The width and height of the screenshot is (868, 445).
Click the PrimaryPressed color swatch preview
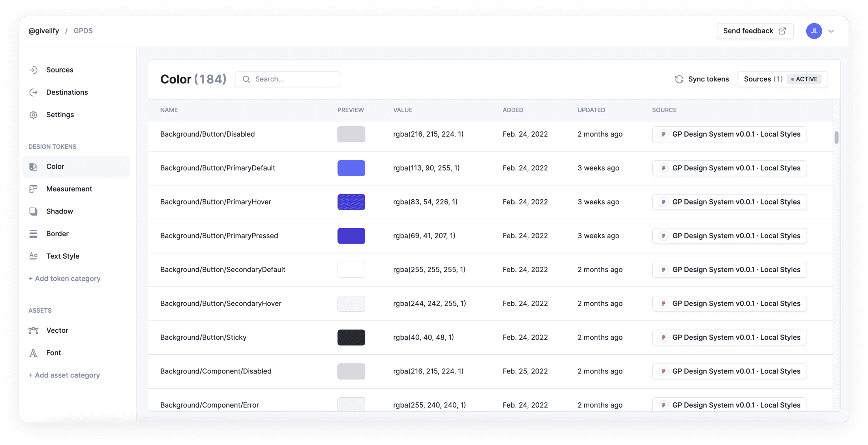pos(351,236)
